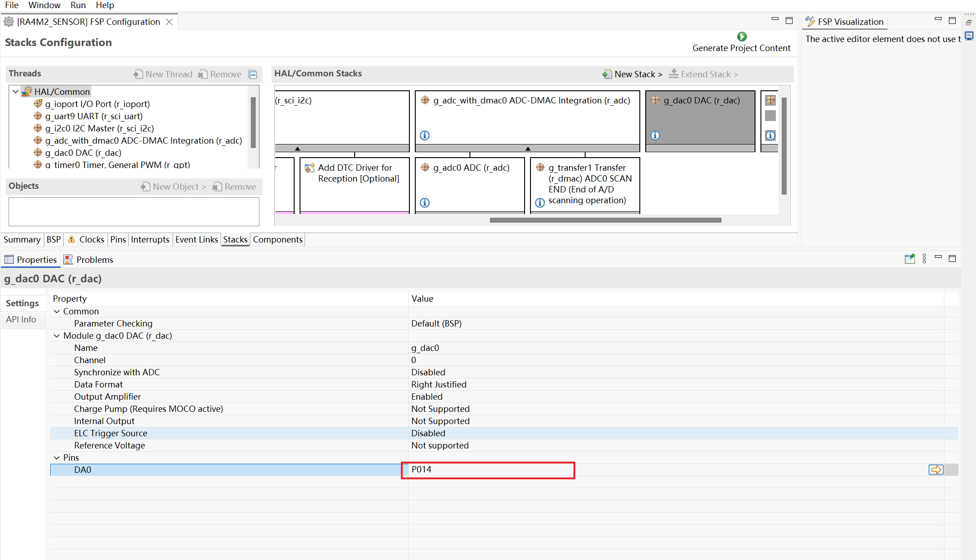Switch to the Components tab
This screenshot has width=976, height=560.
(277, 239)
